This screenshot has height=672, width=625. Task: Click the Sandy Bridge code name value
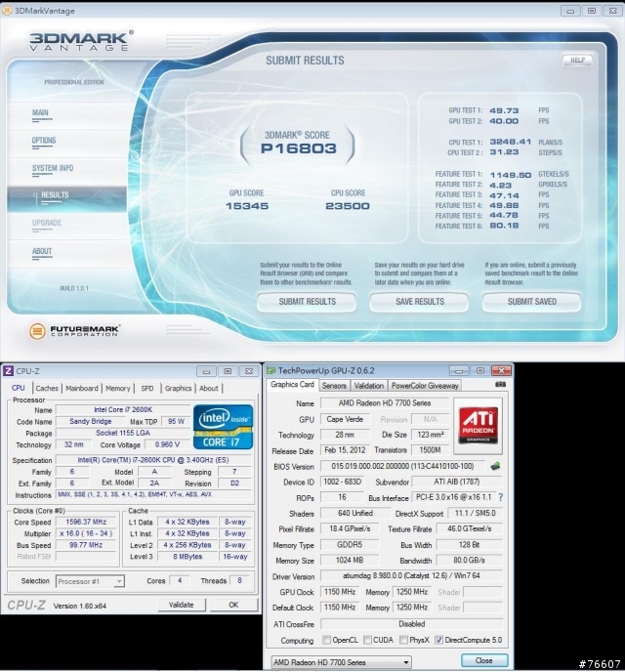[91, 422]
